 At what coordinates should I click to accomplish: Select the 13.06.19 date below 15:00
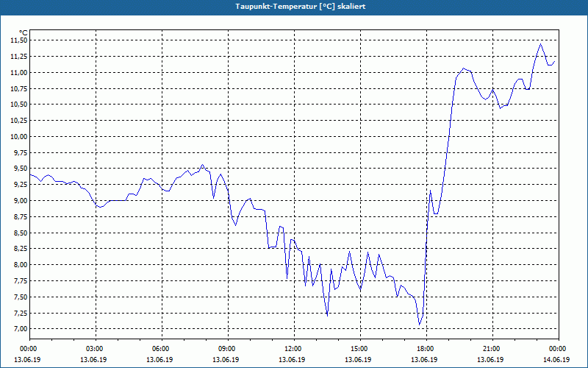tap(358, 359)
